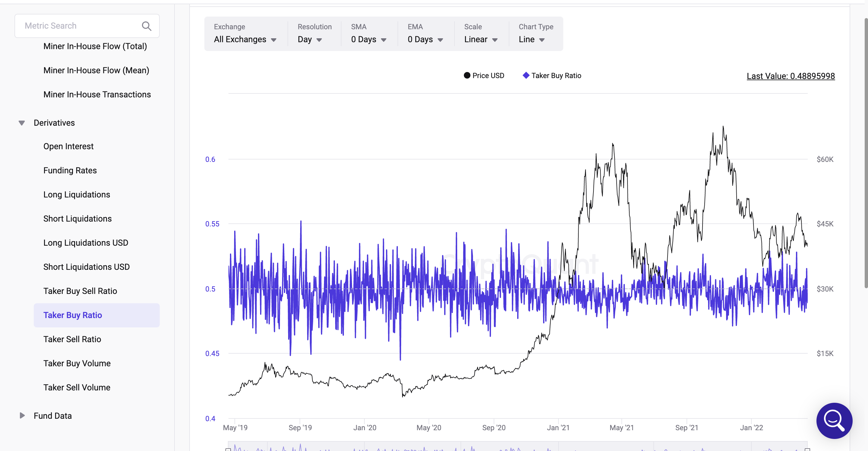Open the EMA 0 Days dropdown
The height and width of the screenshot is (451, 868).
[425, 39]
